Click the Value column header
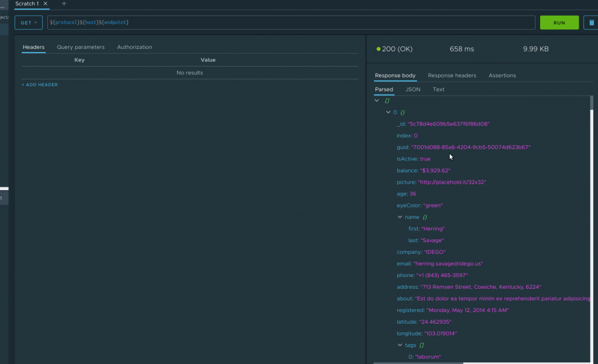Viewport: 598px width, 364px height. coord(208,60)
